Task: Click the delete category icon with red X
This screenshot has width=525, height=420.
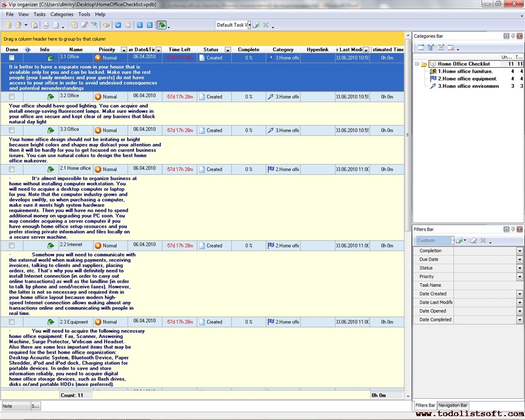Action: (451, 48)
